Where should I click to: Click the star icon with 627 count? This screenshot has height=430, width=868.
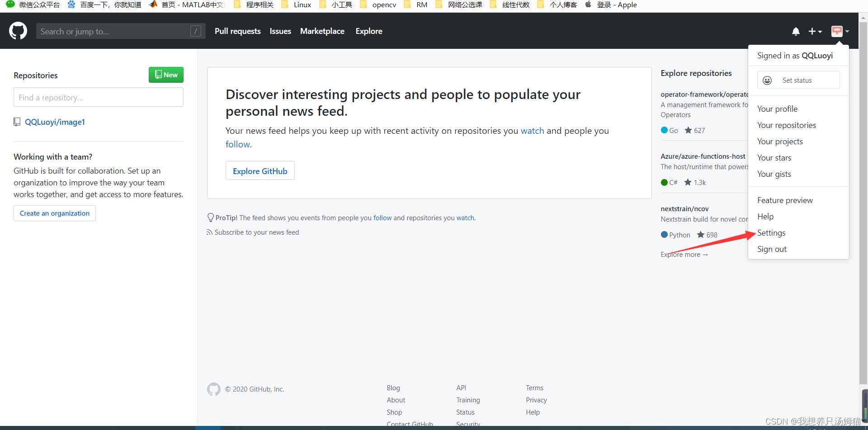tap(688, 130)
